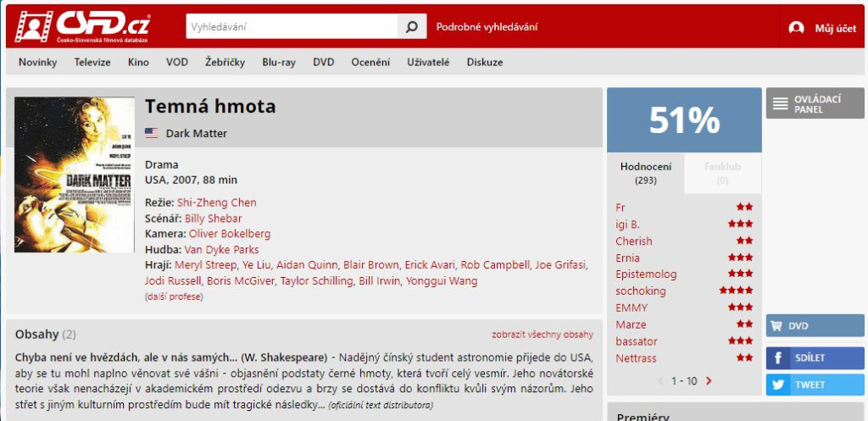The image size is (868, 421).
Task: Open the Televize menu
Action: pyautogui.click(x=92, y=62)
